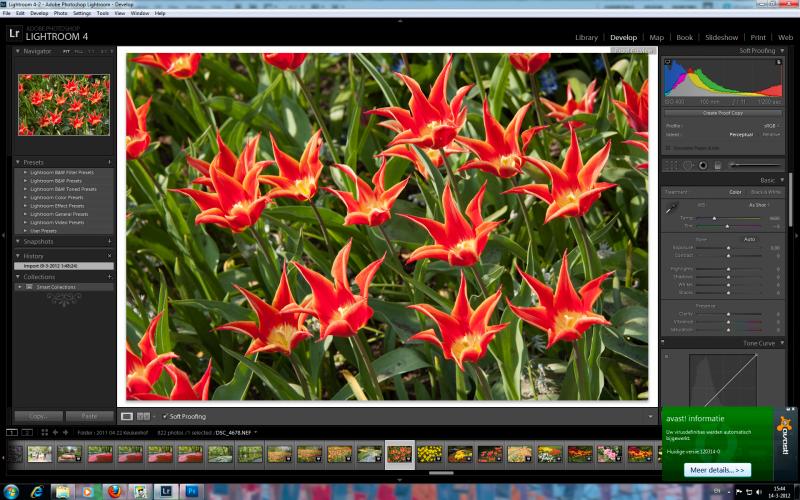Clear history with the X icon
The image size is (800, 500).
coord(109,256)
